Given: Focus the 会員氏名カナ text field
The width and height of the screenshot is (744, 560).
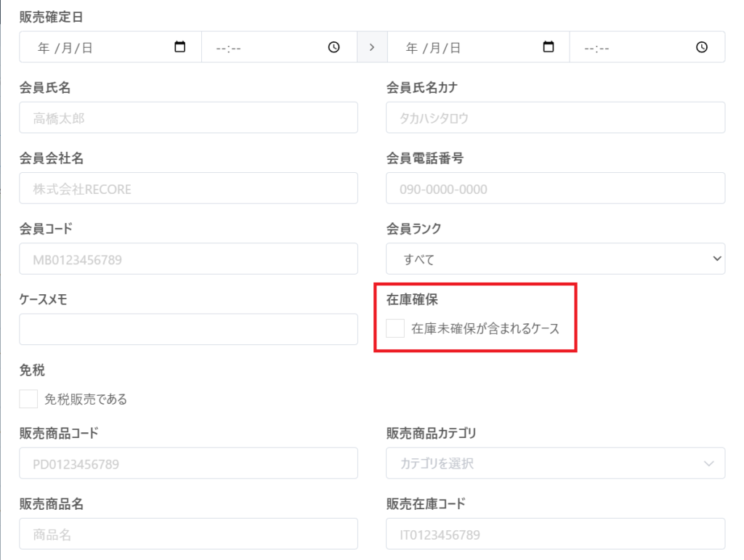Looking at the screenshot, I should (555, 118).
